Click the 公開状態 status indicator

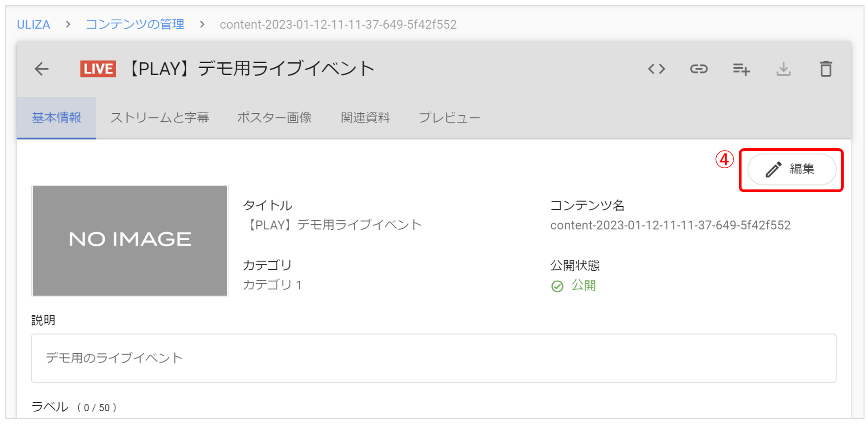point(575,265)
